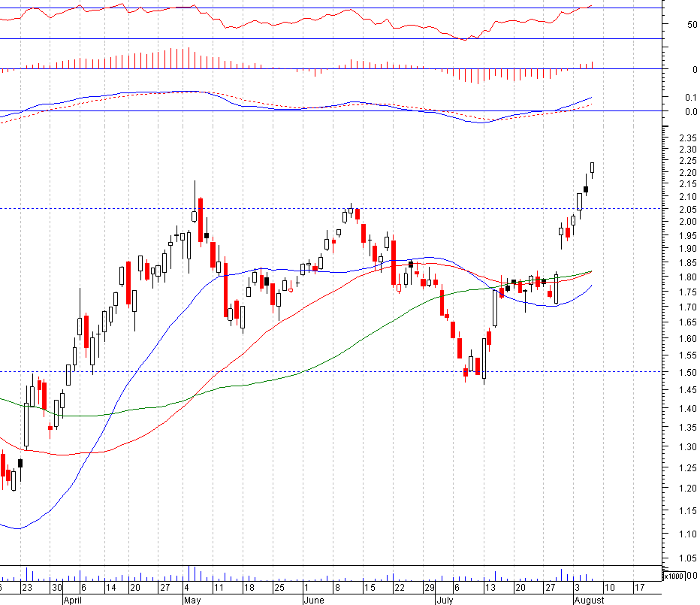Image resolution: width=700 pixels, height=605 pixels.
Task: Click the 23 date label on the time axis
Action: click(27, 588)
